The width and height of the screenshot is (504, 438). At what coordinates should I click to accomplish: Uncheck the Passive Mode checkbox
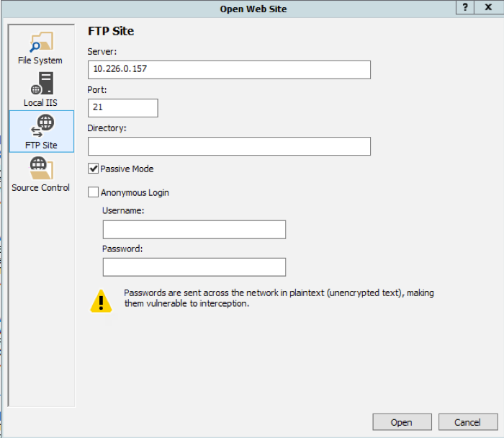point(93,169)
